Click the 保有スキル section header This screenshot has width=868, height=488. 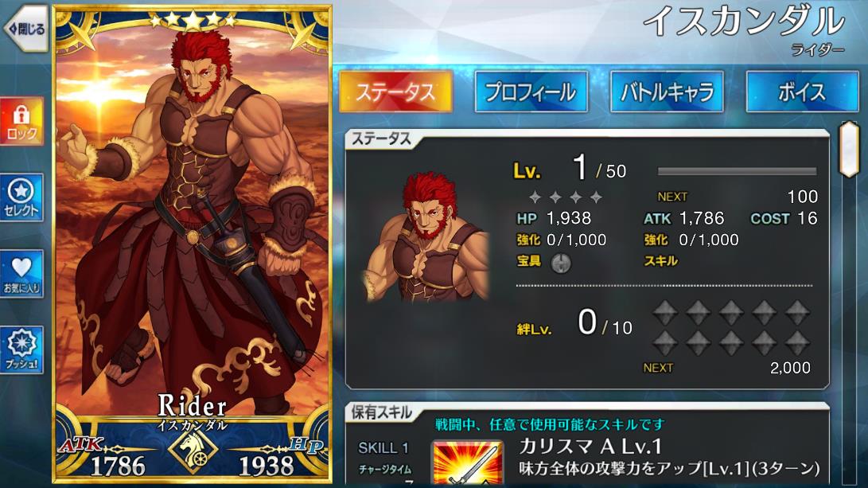(382, 412)
